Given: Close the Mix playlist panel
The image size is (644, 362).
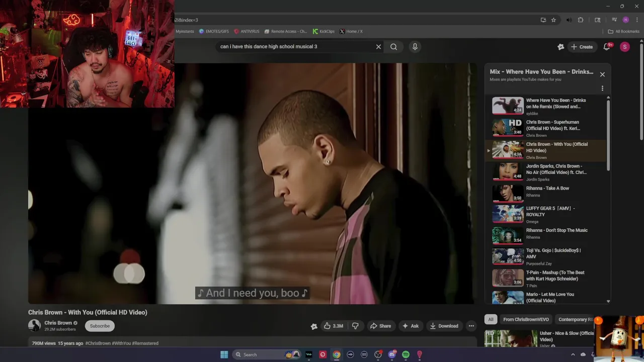Looking at the screenshot, I should [x=602, y=74].
